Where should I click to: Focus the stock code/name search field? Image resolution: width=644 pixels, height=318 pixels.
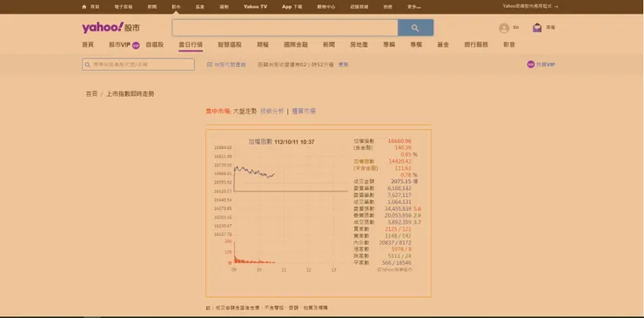(x=138, y=64)
